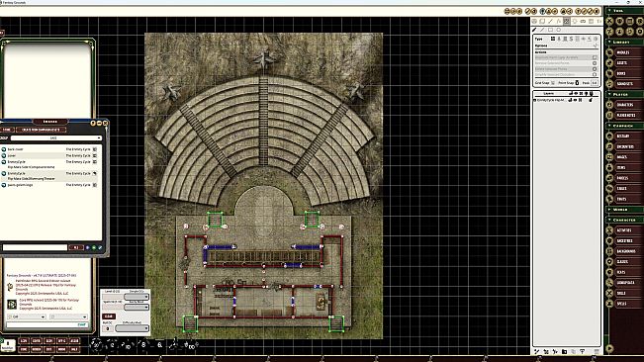Open the help icon on Images window
Image resolution: width=644 pixels, height=362 pixels.
tap(93, 123)
